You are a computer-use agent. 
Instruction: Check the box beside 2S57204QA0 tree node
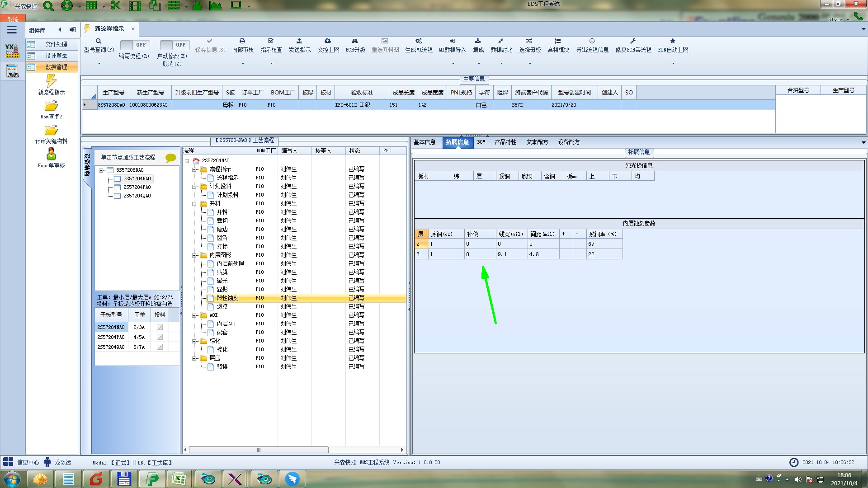pyautogui.click(x=117, y=196)
